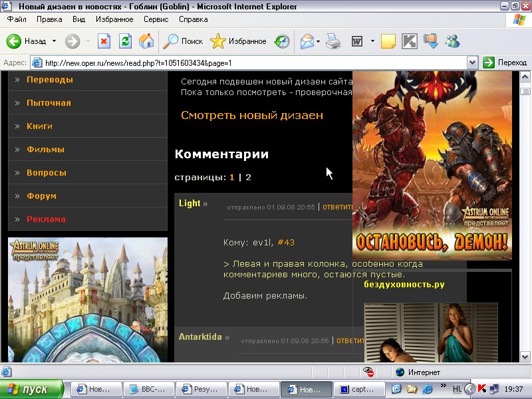Viewport: 532px width, 399px height.
Task: Open the red Реклама sidebar link
Action: [46, 219]
